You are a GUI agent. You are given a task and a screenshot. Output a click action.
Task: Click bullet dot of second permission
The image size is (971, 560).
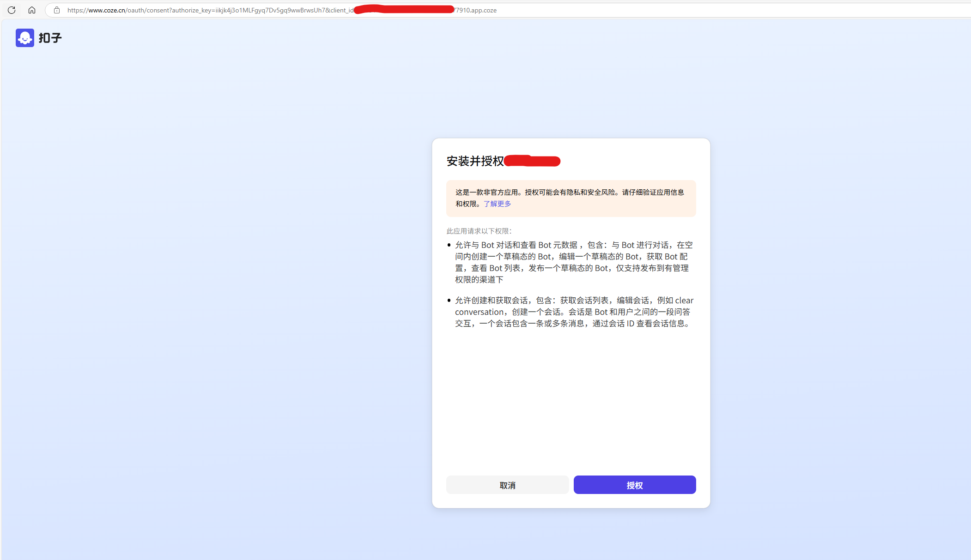449,301
